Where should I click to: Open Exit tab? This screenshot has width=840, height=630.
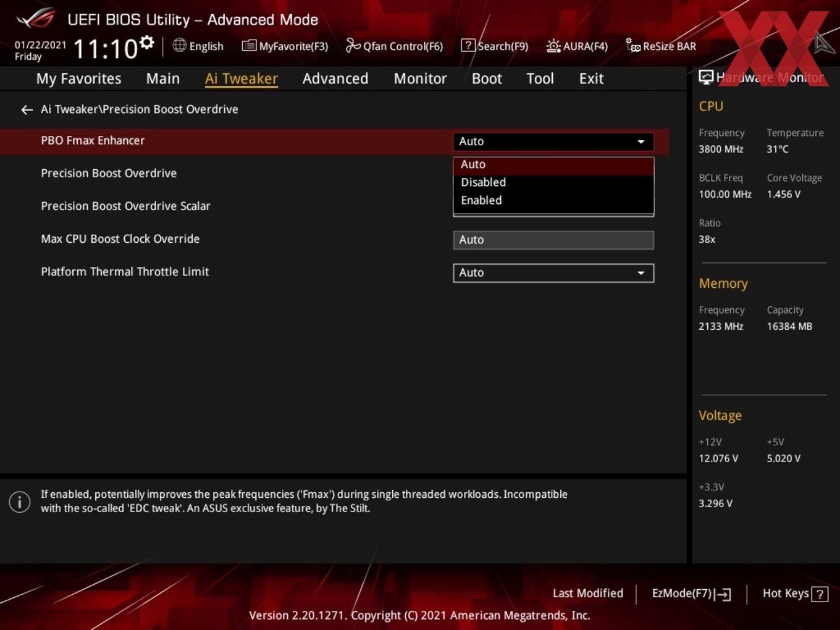click(x=591, y=79)
